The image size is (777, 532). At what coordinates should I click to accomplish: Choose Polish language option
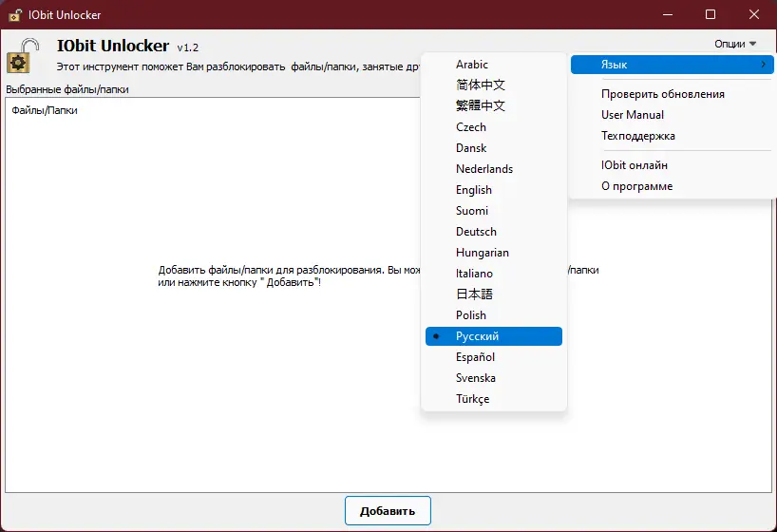point(494,315)
